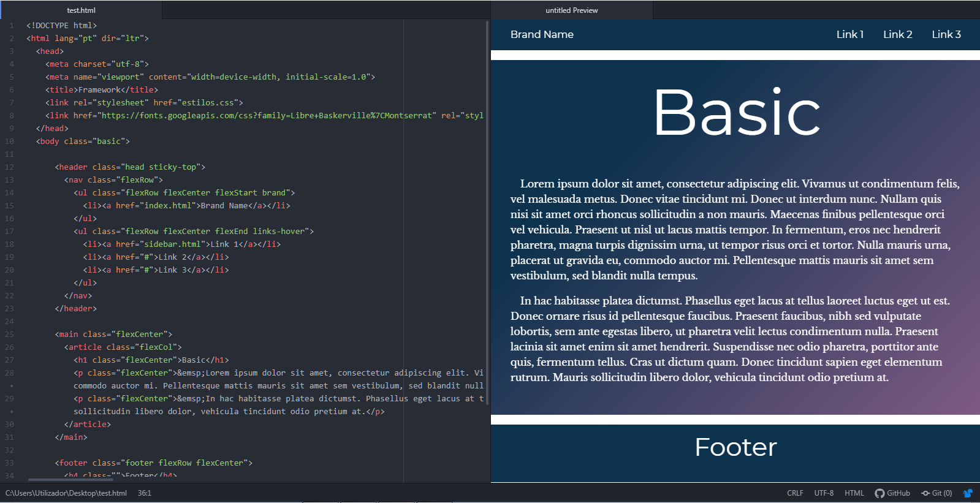Click line number 25 in the gutter
Screen dimensions: 980x503
(x=9, y=335)
